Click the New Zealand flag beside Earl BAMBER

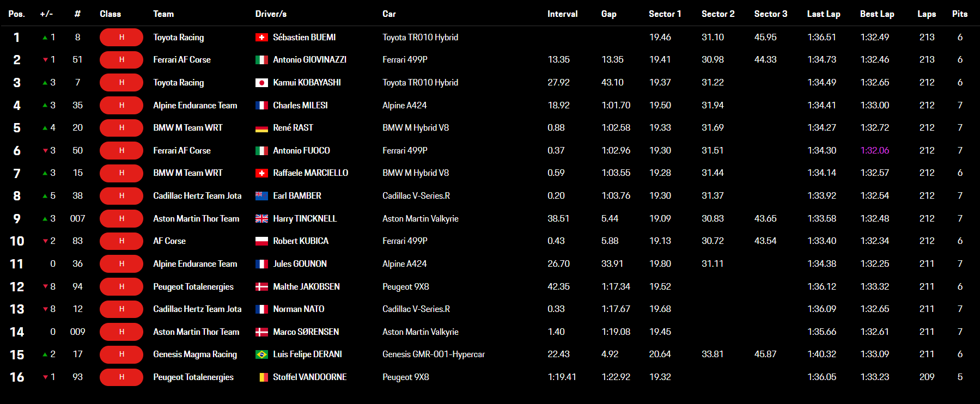tap(261, 196)
